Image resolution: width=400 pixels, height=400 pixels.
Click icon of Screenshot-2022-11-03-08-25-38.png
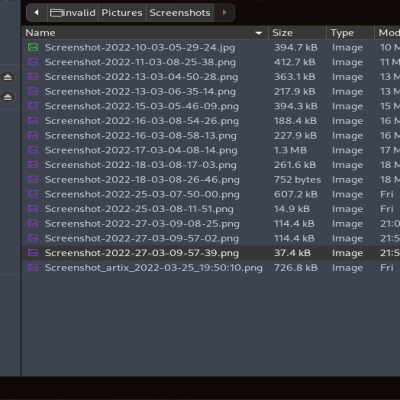pyautogui.click(x=33, y=62)
